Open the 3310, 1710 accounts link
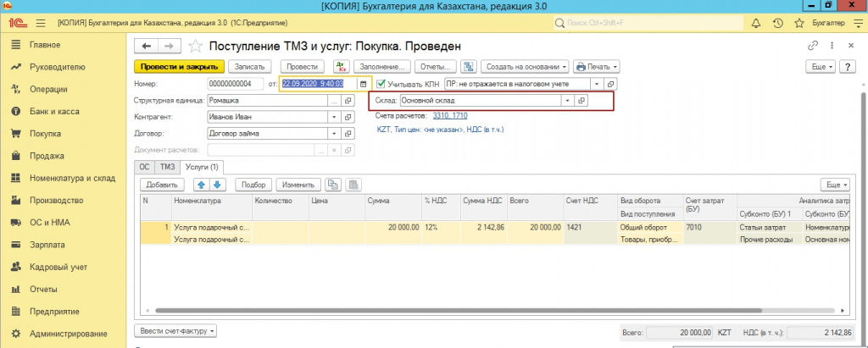The height and width of the screenshot is (348, 868). 450,116
